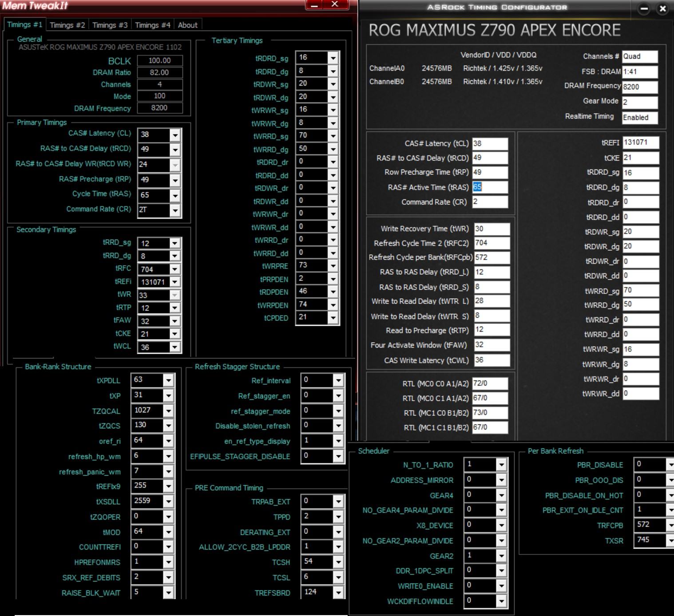Expand the TXSR dropdown showing 745
674x616 pixels.
pyautogui.click(x=670, y=540)
